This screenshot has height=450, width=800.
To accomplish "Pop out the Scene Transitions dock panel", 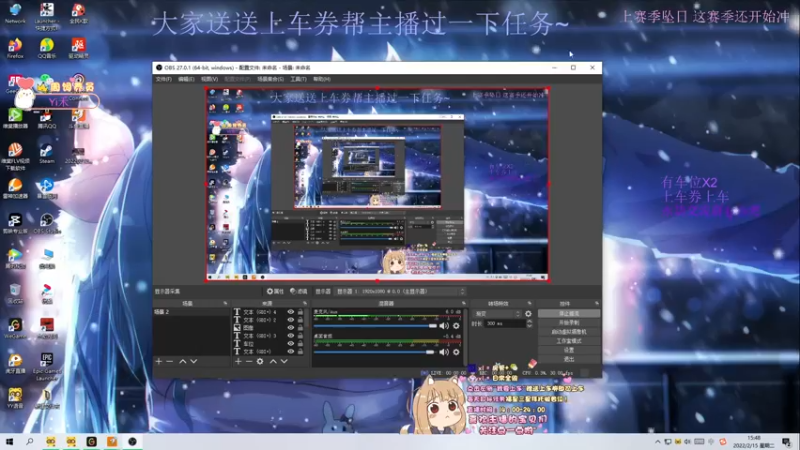I will 530,304.
